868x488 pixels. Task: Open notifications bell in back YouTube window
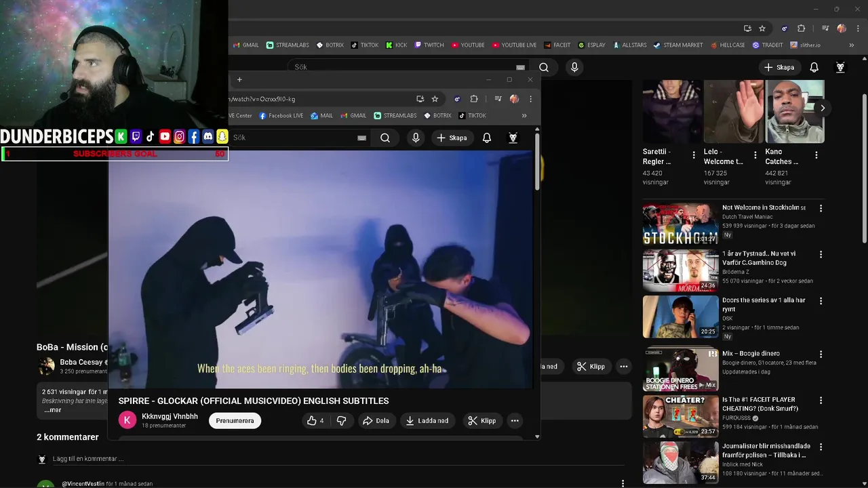coord(814,67)
